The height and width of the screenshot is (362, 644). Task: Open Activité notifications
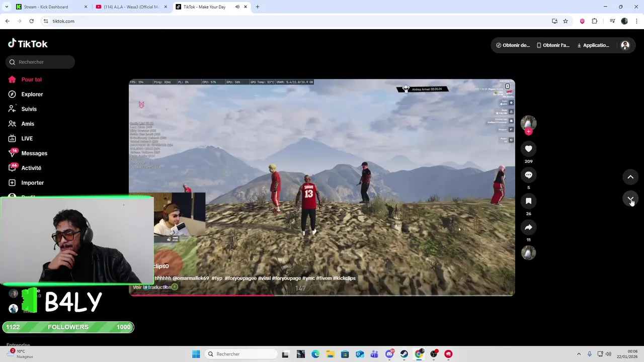25,168
